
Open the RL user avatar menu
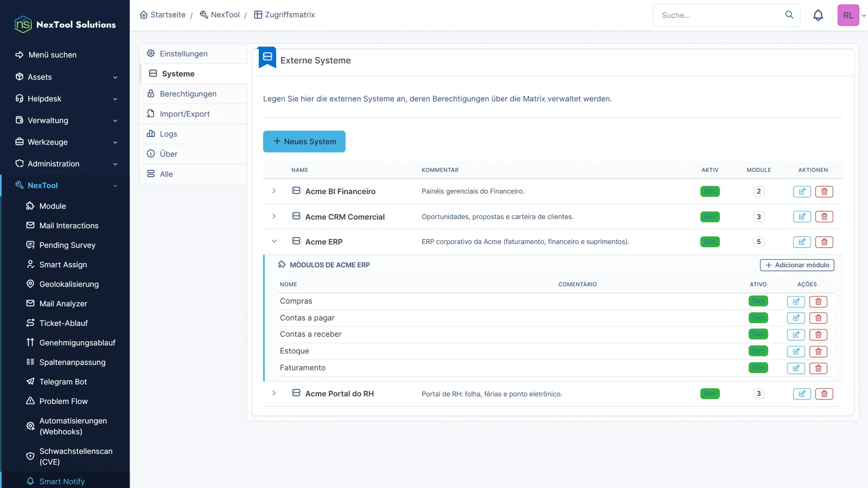[848, 15]
